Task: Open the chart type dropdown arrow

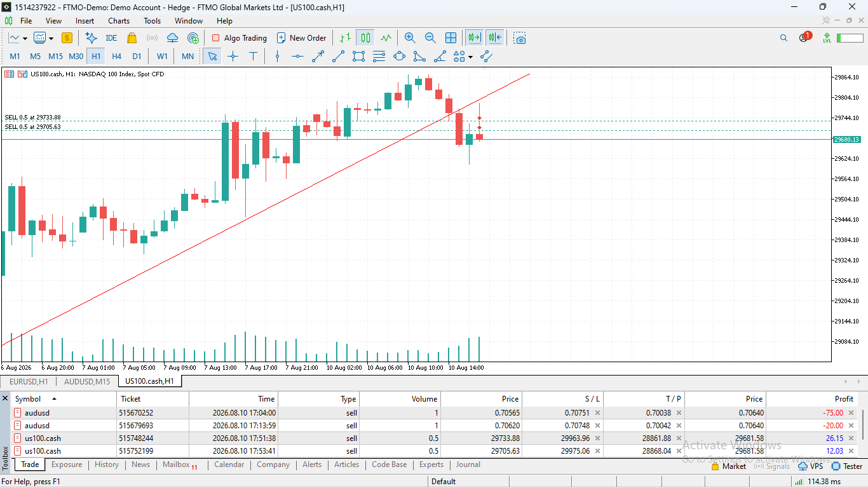Action: click(51, 38)
